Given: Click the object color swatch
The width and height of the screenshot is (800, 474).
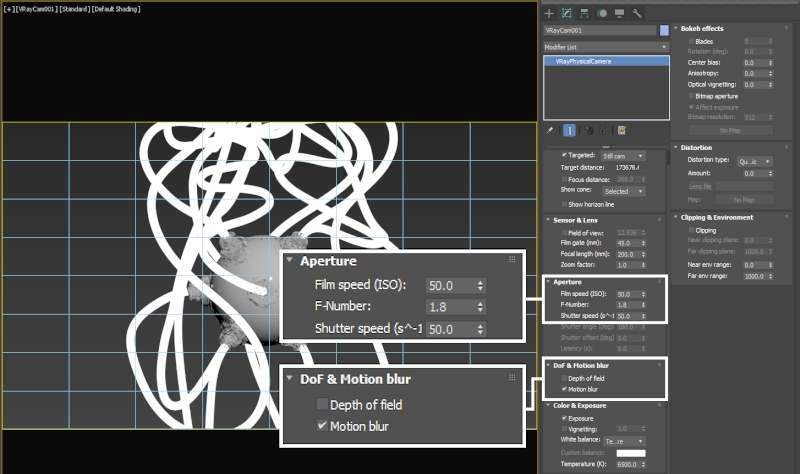Looking at the screenshot, I should tap(664, 31).
